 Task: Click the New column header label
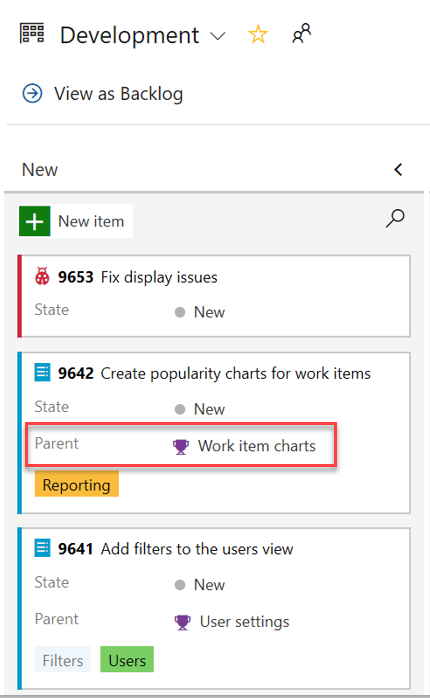click(x=40, y=170)
